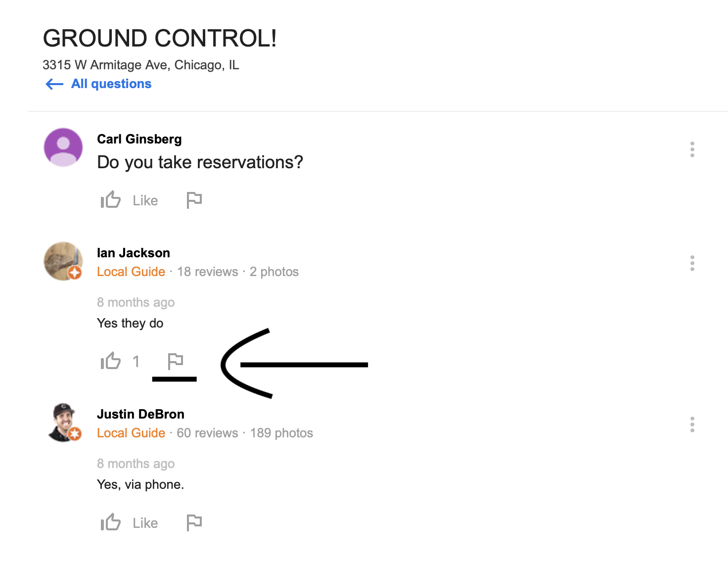Click the Carl Ginsberg name
Screen dimensions: 728x563
pyautogui.click(x=139, y=139)
